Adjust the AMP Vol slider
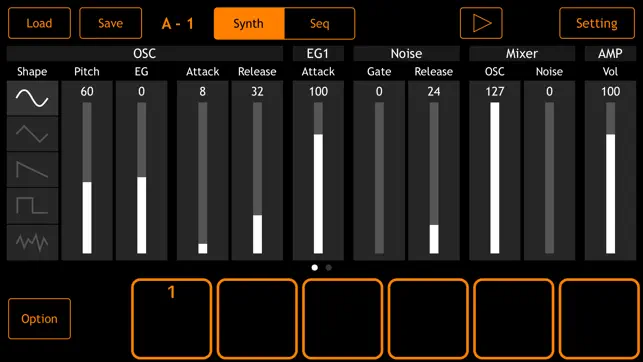This screenshot has height=362, width=643. 611,178
